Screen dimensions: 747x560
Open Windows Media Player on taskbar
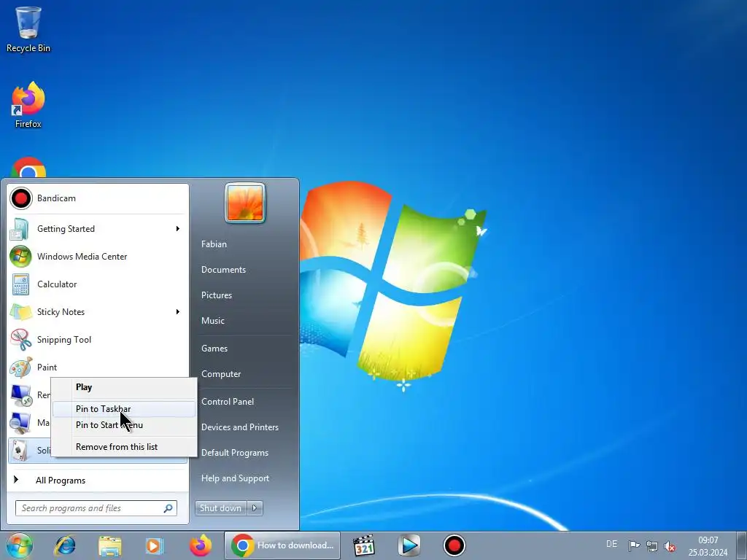point(155,545)
